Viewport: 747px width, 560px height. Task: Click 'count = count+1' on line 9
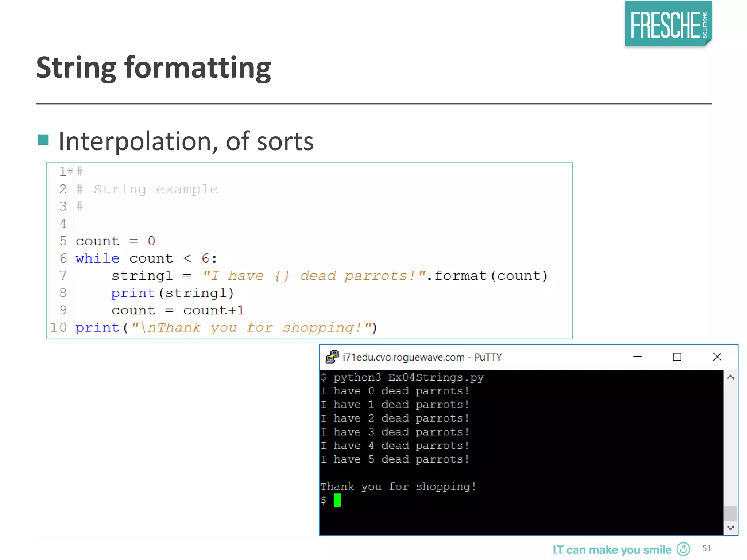(x=178, y=310)
